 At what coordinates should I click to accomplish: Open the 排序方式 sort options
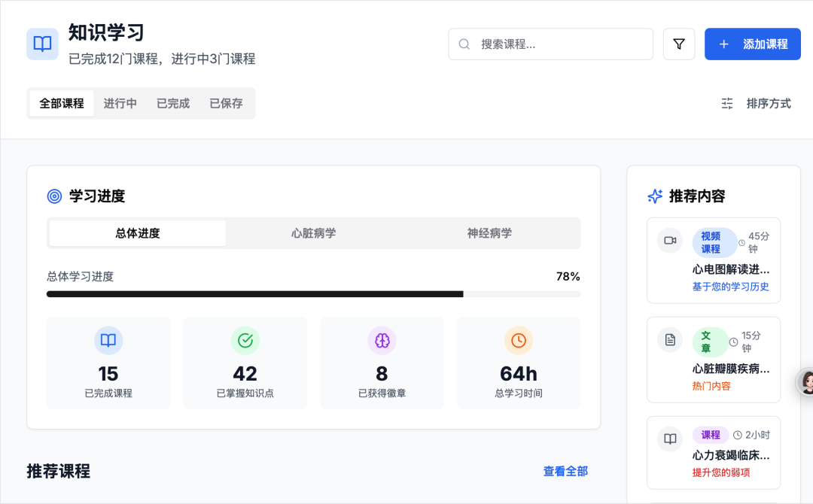click(758, 104)
